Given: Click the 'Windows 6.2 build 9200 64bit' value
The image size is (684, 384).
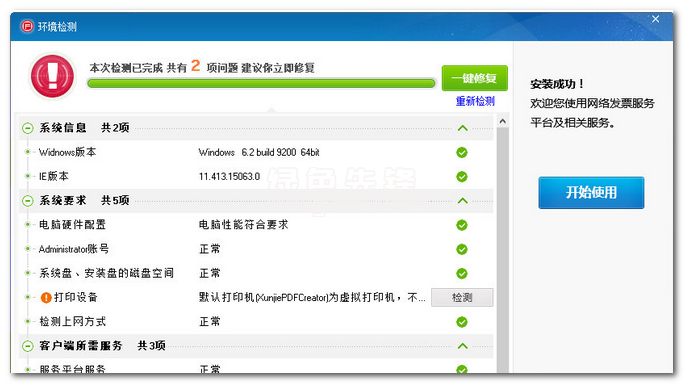Looking at the screenshot, I should [259, 152].
